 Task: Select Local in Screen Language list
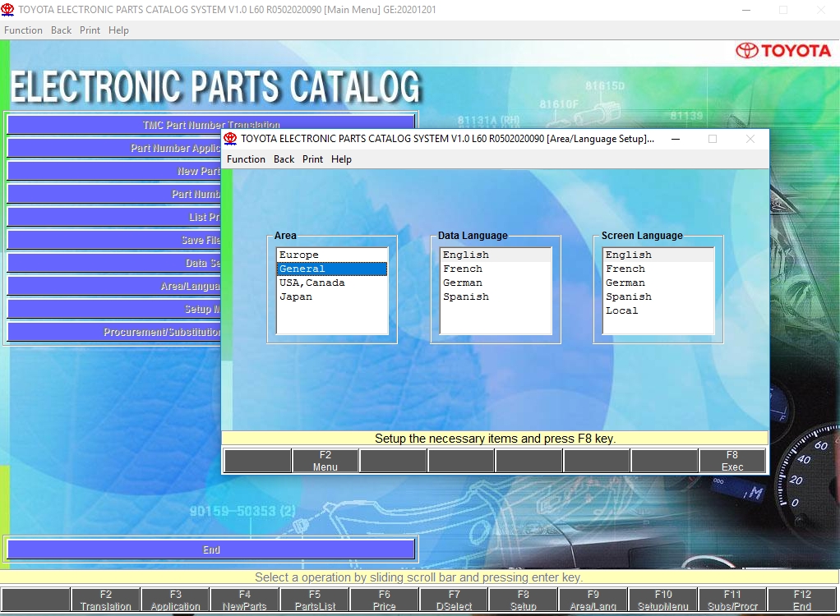[x=622, y=311]
